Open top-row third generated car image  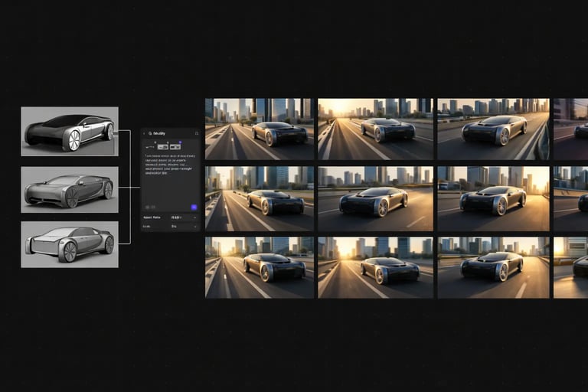tap(494, 129)
